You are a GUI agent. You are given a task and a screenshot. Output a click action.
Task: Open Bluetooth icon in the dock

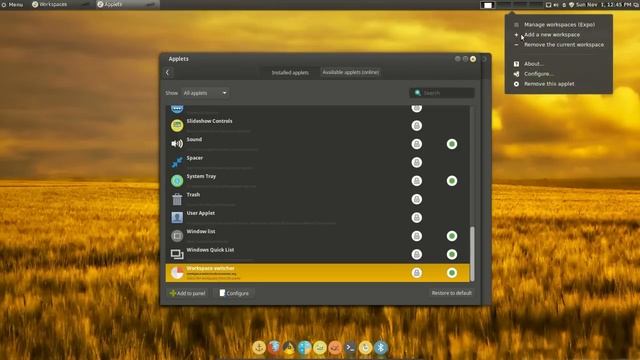(381, 348)
